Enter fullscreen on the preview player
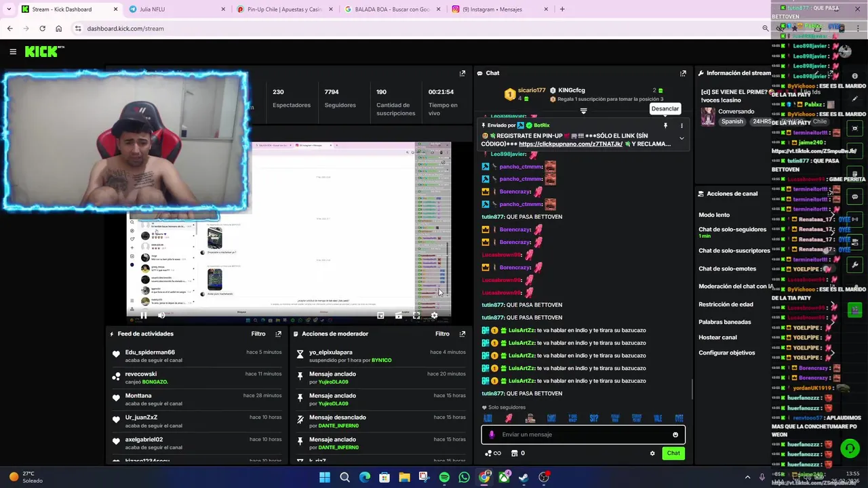The height and width of the screenshot is (488, 868). point(416,315)
